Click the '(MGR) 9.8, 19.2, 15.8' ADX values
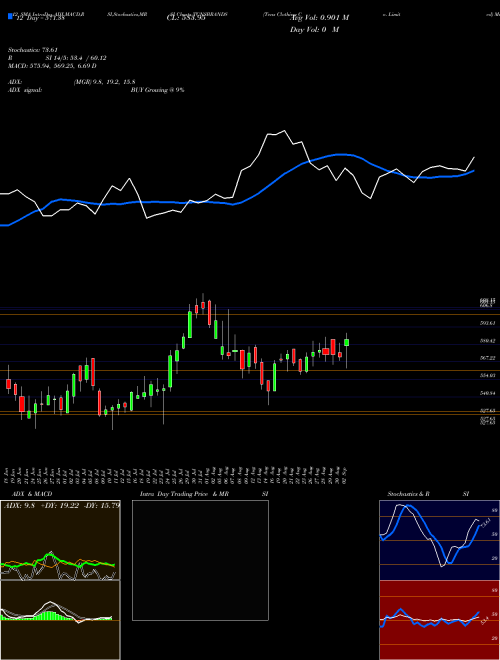This screenshot has width=500, height=660. (x=104, y=82)
